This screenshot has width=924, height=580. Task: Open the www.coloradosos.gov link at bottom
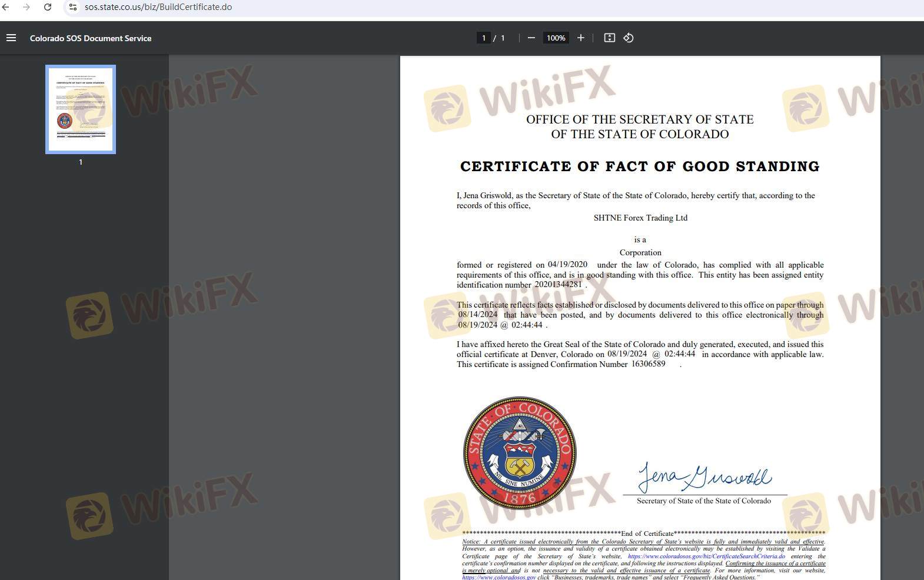tap(498, 577)
